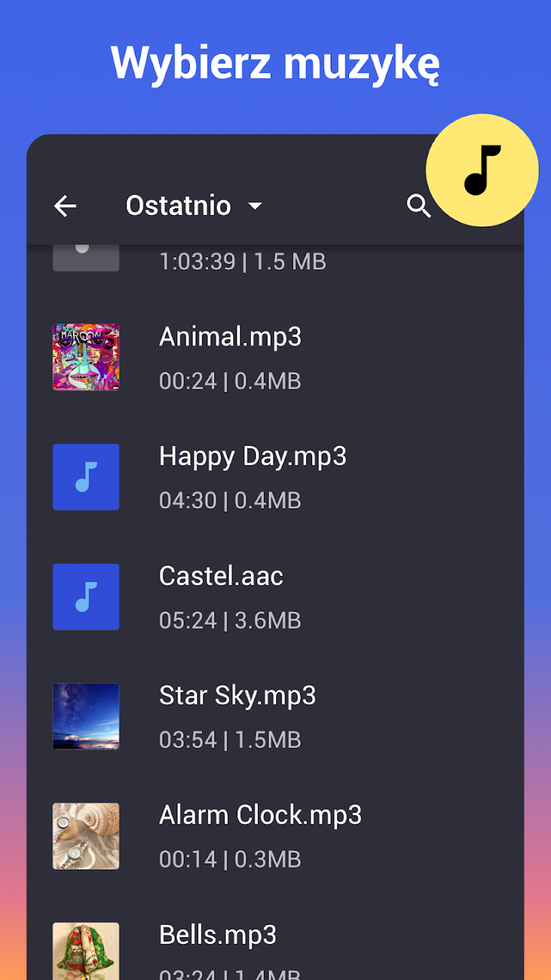Screen dimensions: 551x980
Task: Select the Castel.aac file name
Action: (x=221, y=576)
